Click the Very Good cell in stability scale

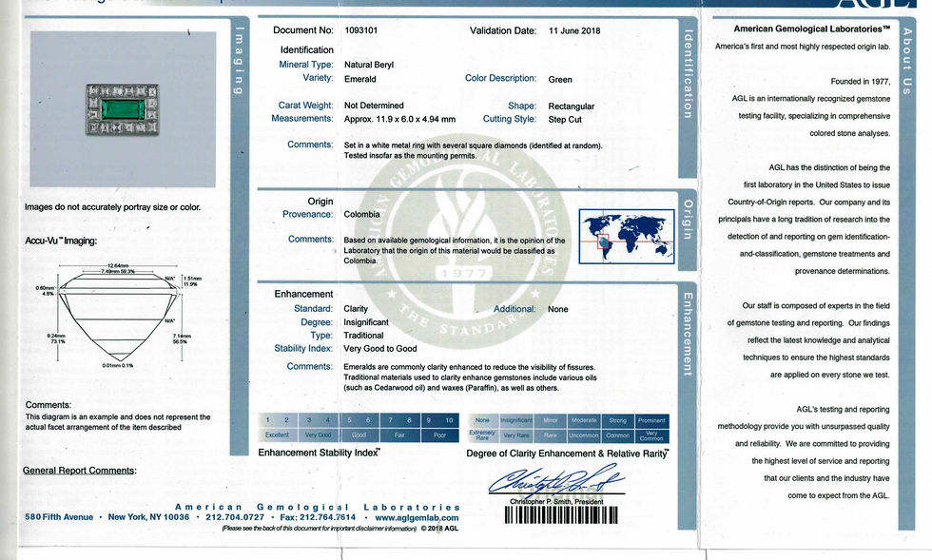[318, 435]
